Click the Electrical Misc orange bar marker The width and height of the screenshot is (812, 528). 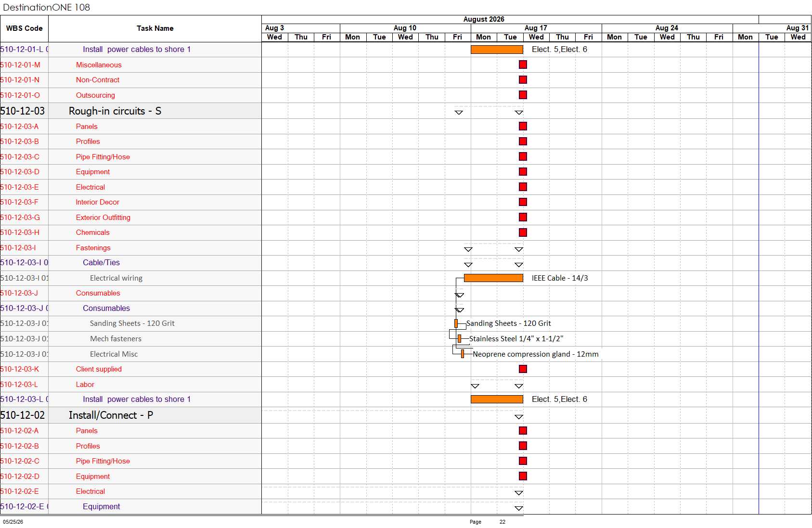click(x=463, y=354)
